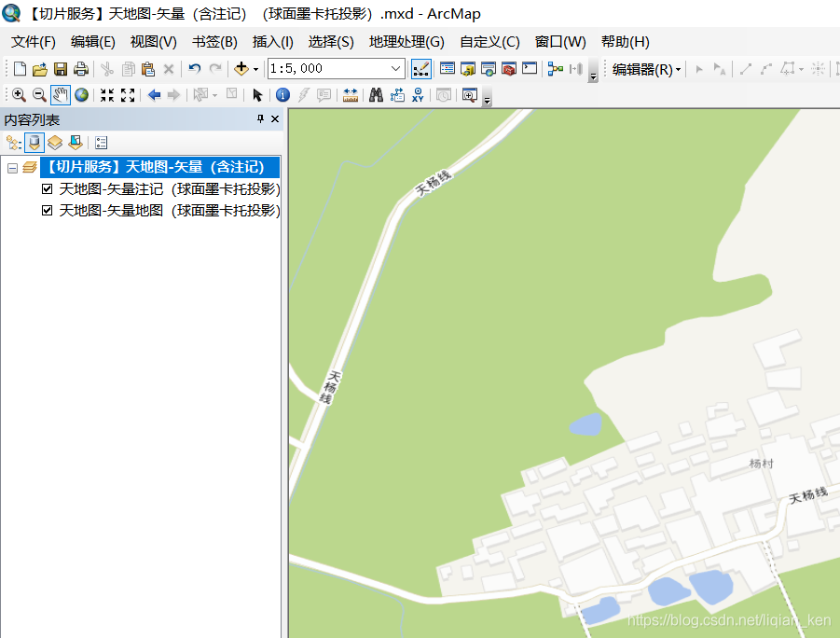840x638 pixels.
Task: Uncheck the 天地图-矢量注记 layer checkbox
Action: point(48,188)
